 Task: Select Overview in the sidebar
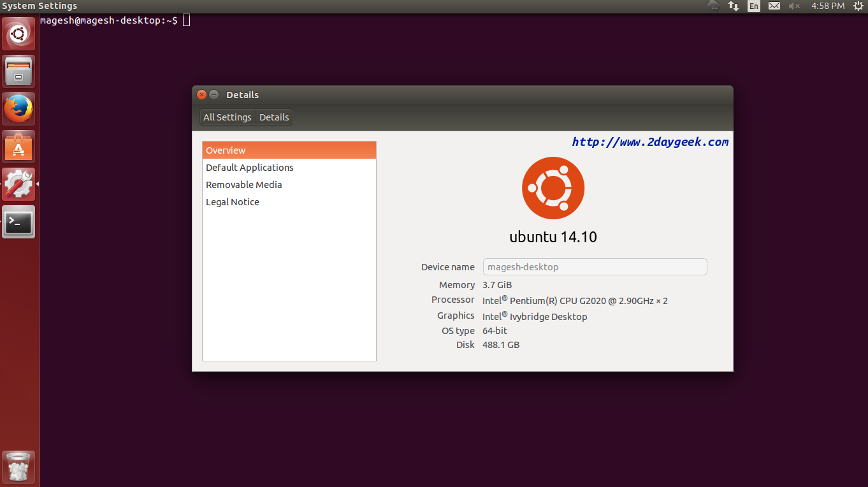coord(289,150)
